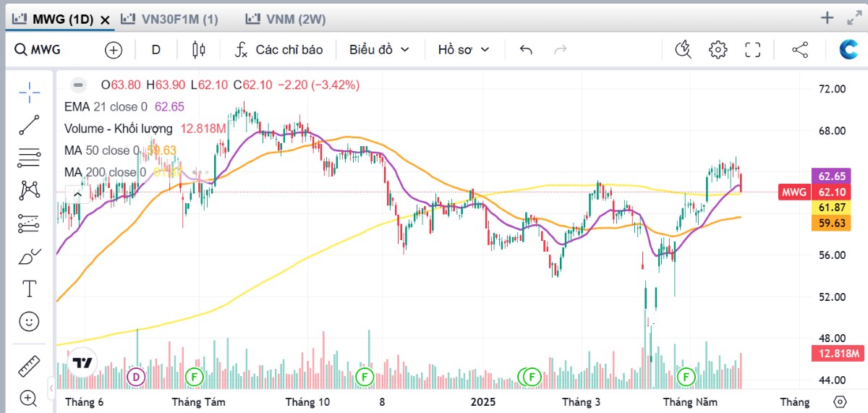Expand the Hồ sơ dropdown

point(464,50)
